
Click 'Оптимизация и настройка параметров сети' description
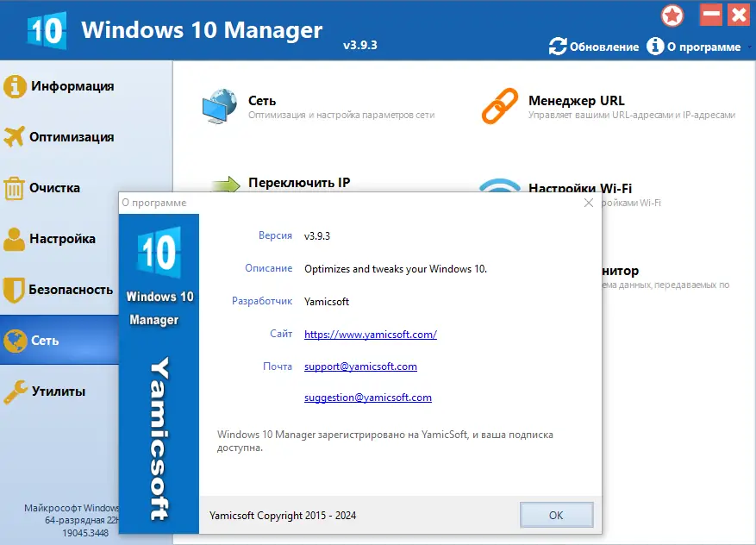[341, 116]
